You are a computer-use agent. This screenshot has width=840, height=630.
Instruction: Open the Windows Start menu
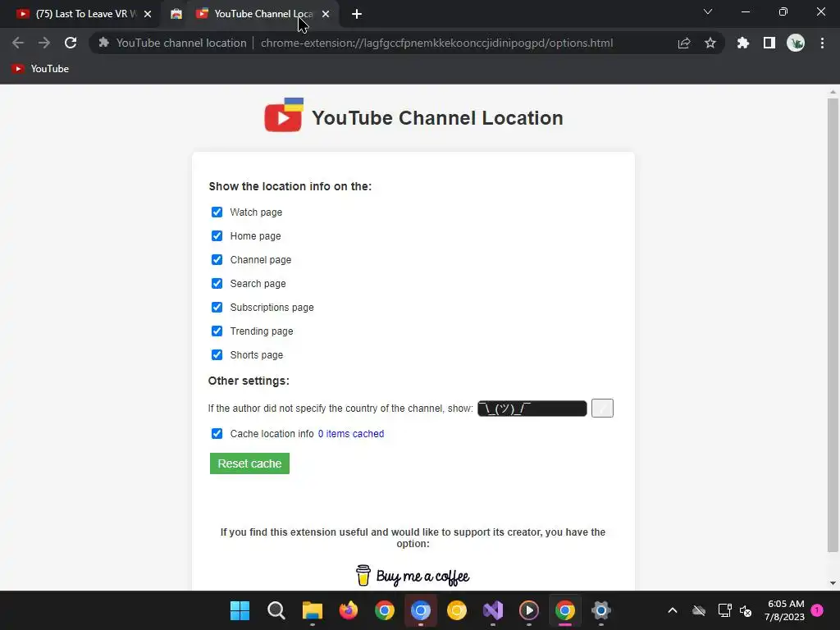(x=240, y=610)
